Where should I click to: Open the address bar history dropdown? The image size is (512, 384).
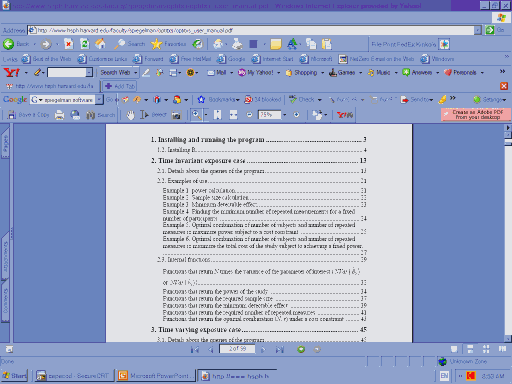pyautogui.click(x=478, y=30)
